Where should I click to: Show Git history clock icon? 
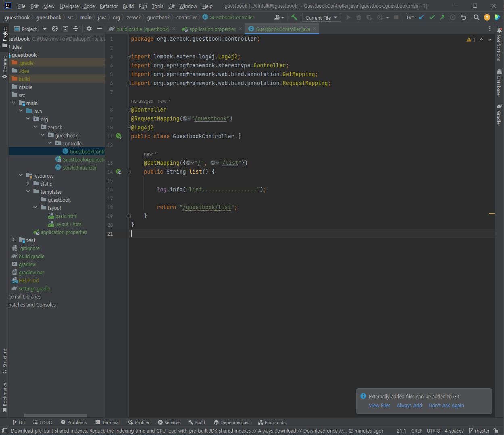453,17
